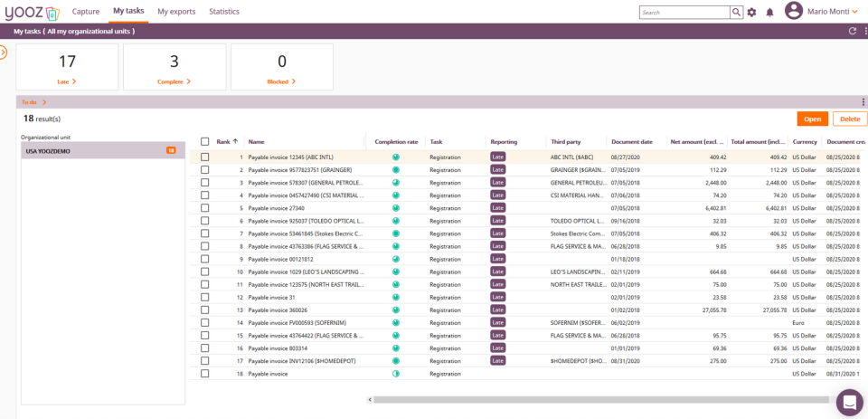
Task: Click completion rate icon for invoice 803314
Action: tap(396, 348)
